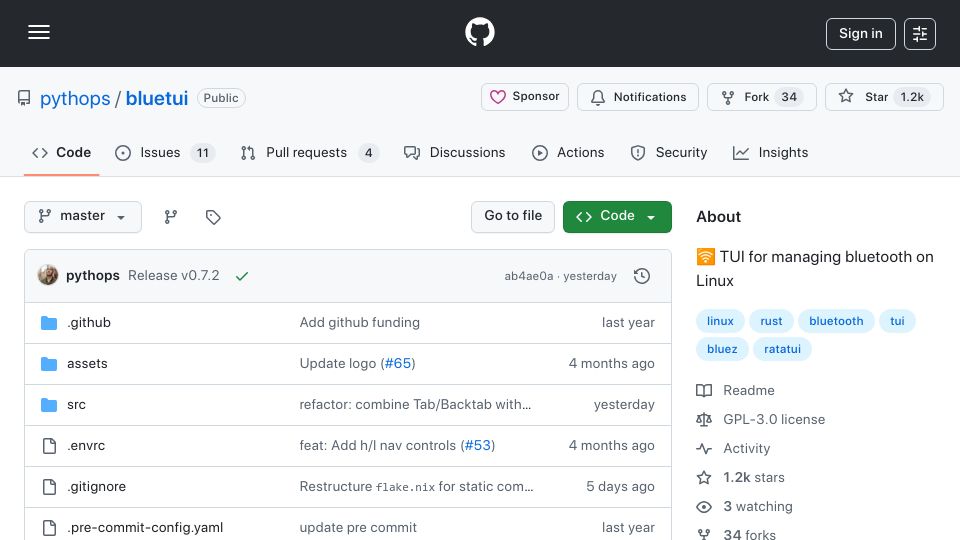960x540 pixels.
Task: Open the src folder
Action: tap(76, 405)
